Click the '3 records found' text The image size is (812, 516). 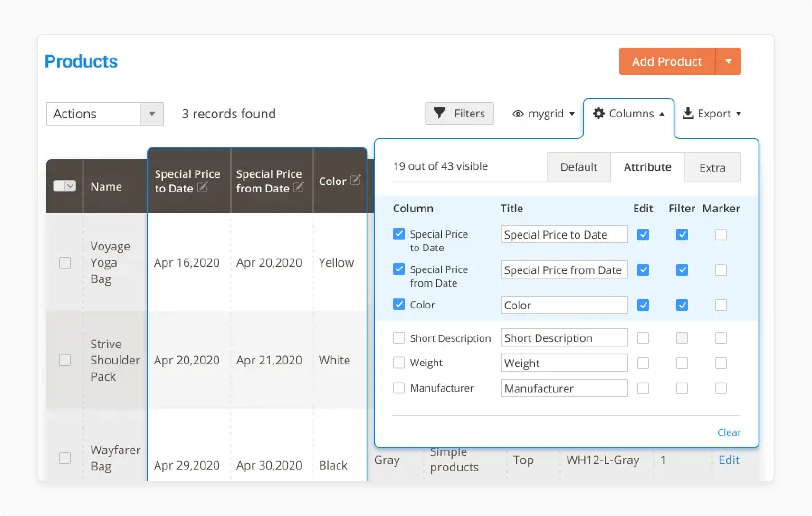229,114
